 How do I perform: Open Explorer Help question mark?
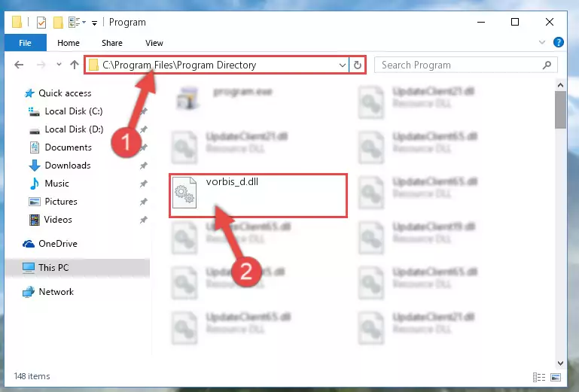click(x=559, y=42)
